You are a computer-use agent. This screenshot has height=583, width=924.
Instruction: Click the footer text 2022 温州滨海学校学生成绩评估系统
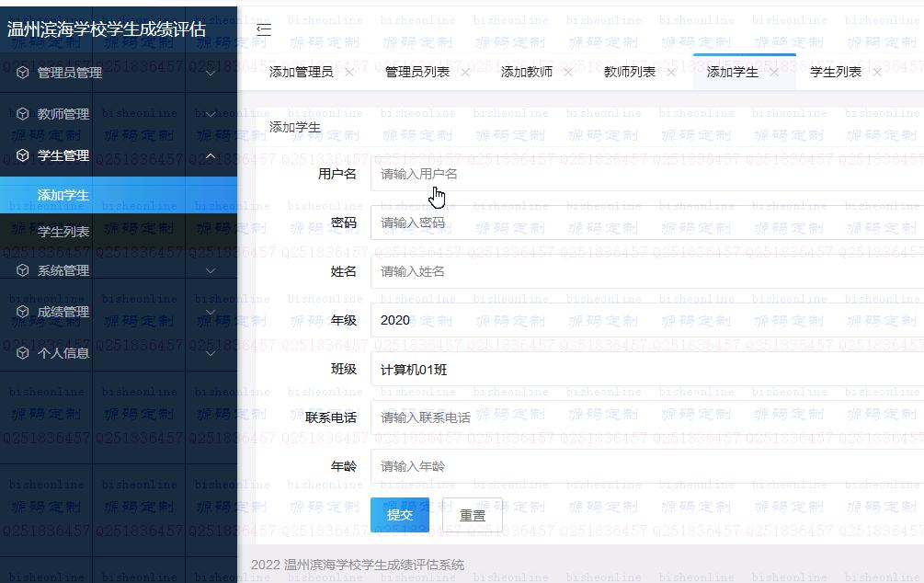pos(358,565)
